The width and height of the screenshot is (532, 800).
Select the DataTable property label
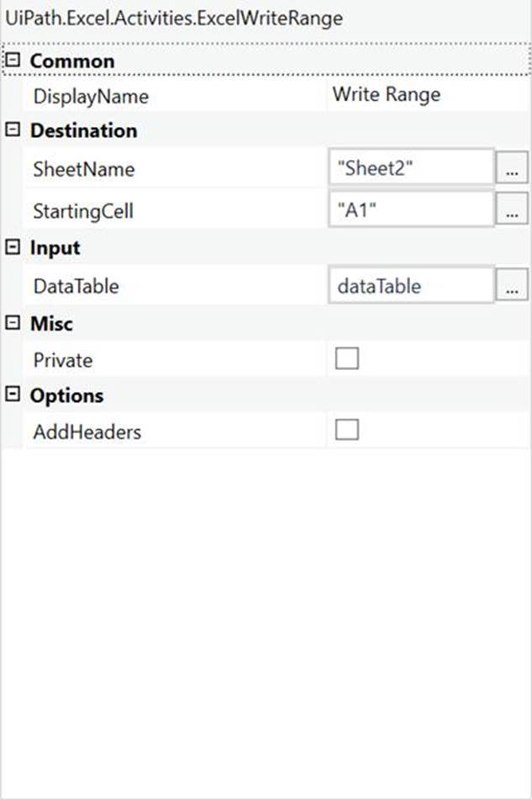click(76, 287)
